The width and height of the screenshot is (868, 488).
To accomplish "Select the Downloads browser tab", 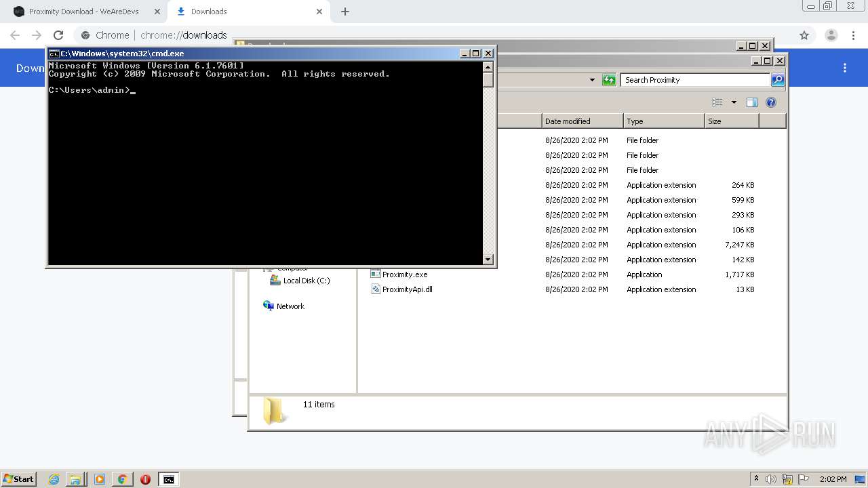I will click(x=248, y=12).
